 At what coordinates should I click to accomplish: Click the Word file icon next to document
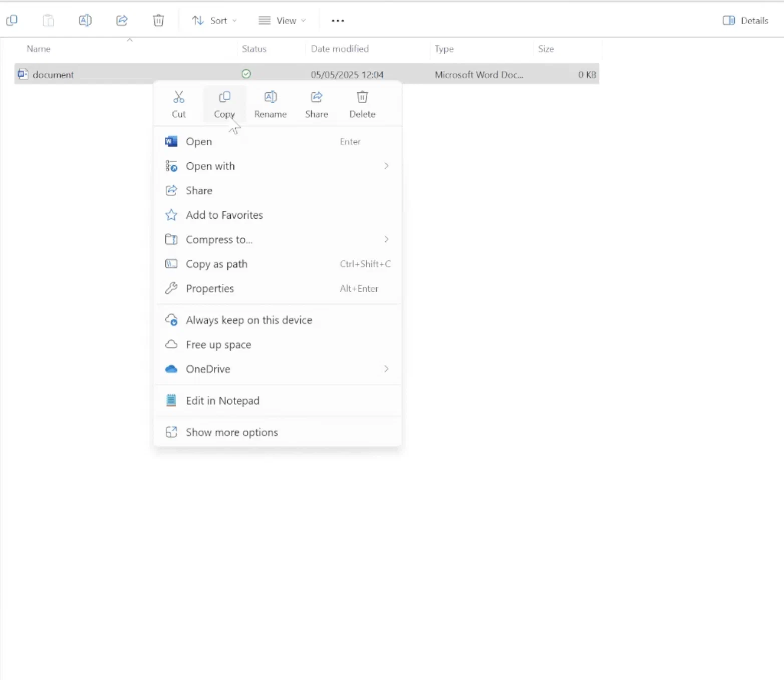(23, 74)
